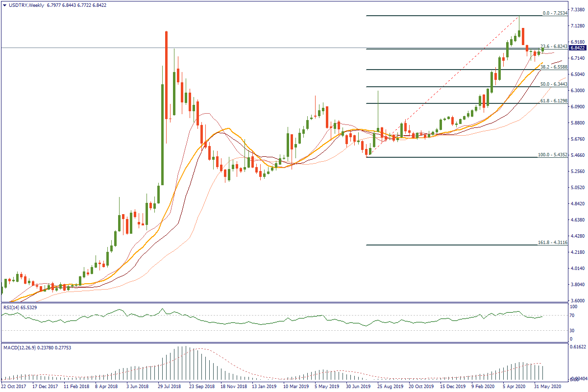This screenshot has width=588, height=392.
Task: Click the 13 Jan 2019 date label
Action: pyautogui.click(x=262, y=386)
